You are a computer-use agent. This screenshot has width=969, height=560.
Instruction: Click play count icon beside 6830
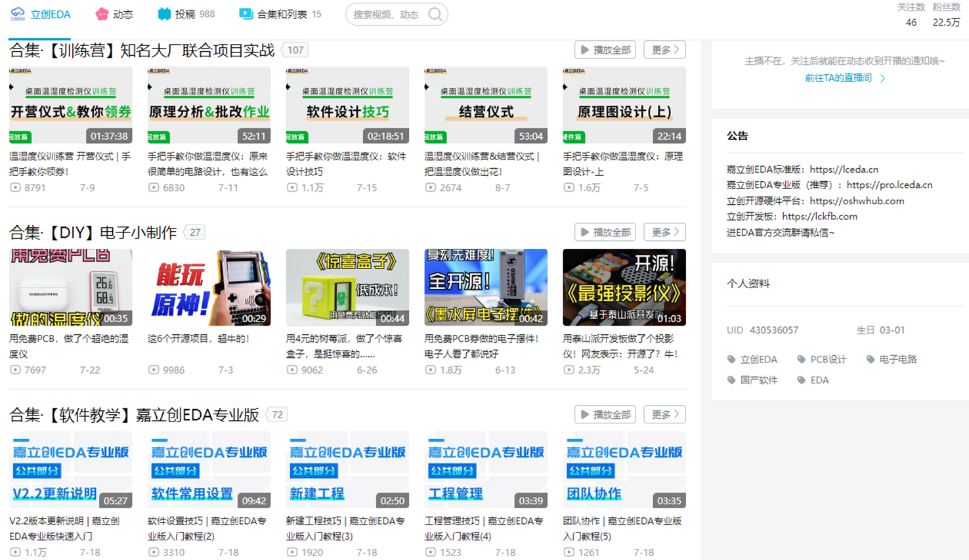[x=154, y=188]
